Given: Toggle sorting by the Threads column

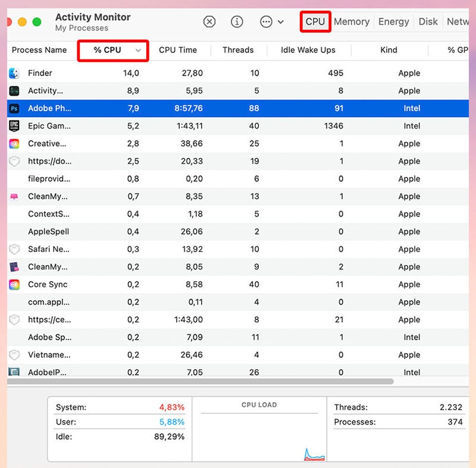Looking at the screenshot, I should tap(238, 50).
